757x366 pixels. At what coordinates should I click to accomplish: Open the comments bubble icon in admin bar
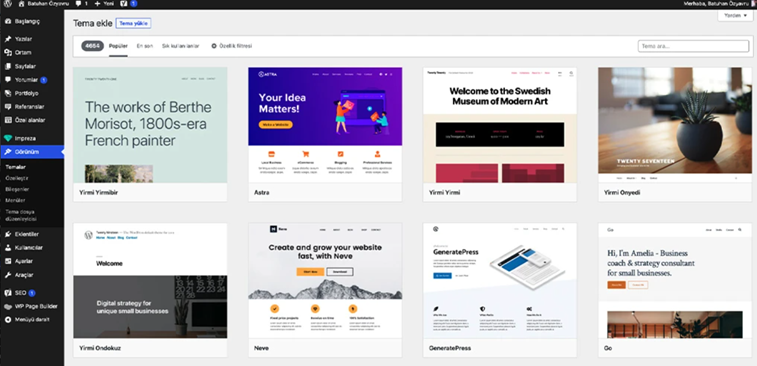tap(79, 3)
